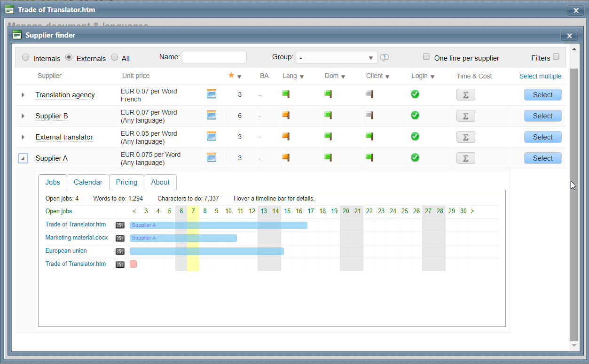Open the Calendar tab for Supplier A

click(x=88, y=182)
